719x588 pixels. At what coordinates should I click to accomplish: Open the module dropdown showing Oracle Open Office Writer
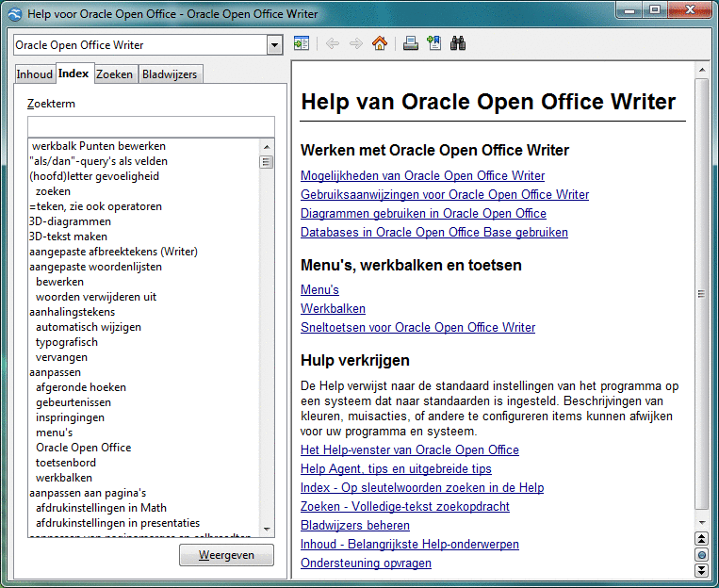coord(274,45)
